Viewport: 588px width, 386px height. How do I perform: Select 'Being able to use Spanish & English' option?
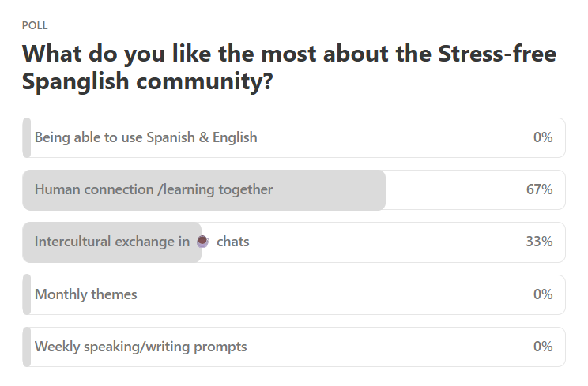coord(294,138)
